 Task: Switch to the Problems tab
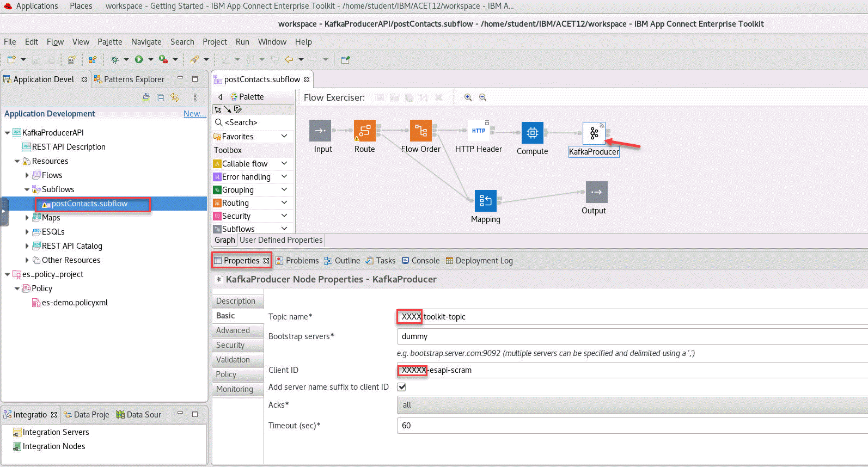tap(297, 261)
